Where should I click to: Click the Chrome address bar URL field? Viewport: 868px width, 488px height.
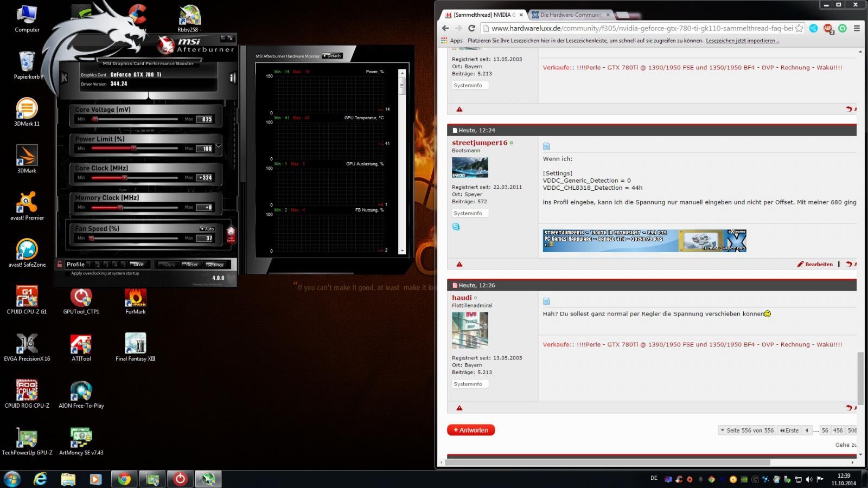(642, 28)
